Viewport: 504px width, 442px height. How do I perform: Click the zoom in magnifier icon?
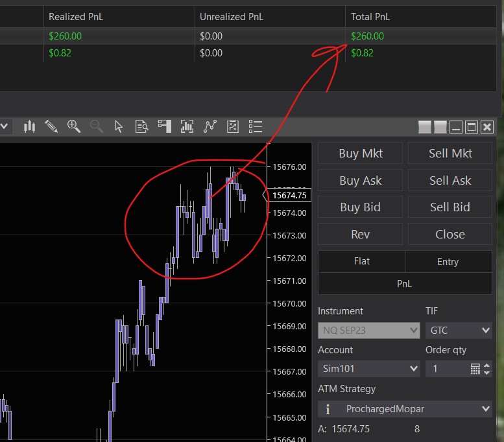[x=73, y=126]
